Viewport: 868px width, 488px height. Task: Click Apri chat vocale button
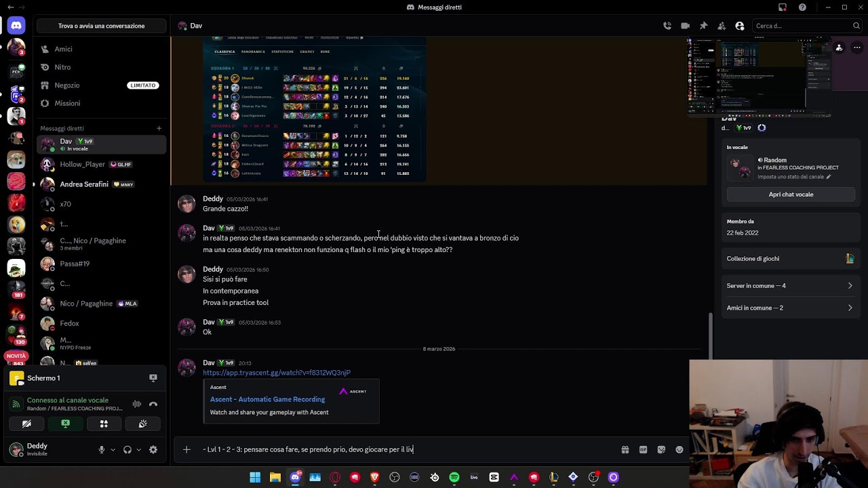pos(791,195)
